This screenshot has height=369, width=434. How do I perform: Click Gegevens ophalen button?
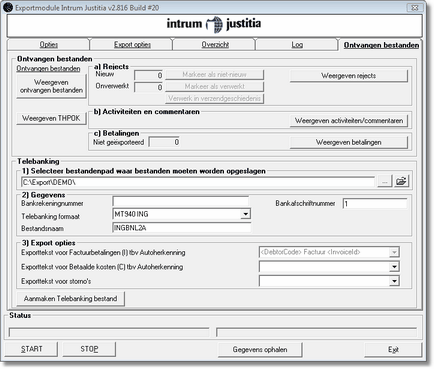(x=260, y=350)
